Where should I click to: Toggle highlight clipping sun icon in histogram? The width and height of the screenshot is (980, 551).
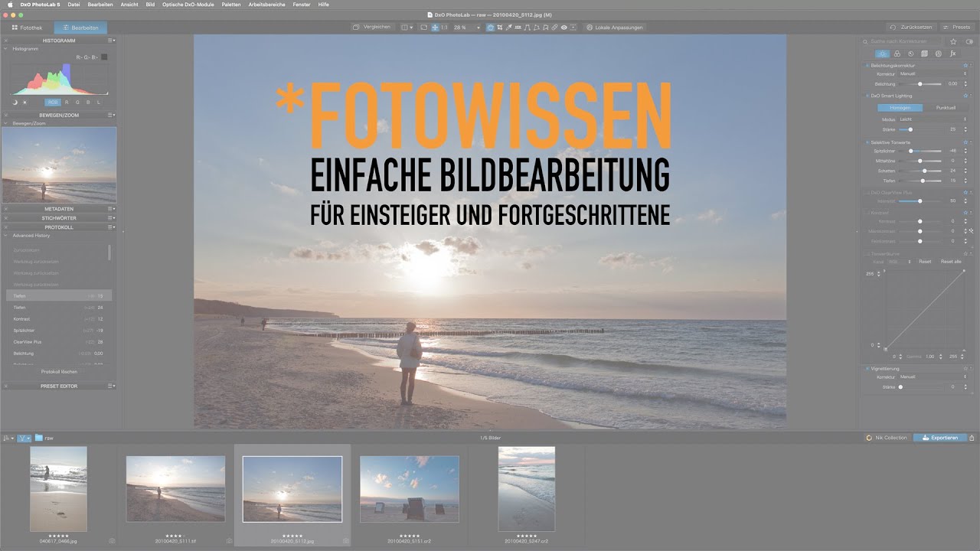[x=24, y=102]
